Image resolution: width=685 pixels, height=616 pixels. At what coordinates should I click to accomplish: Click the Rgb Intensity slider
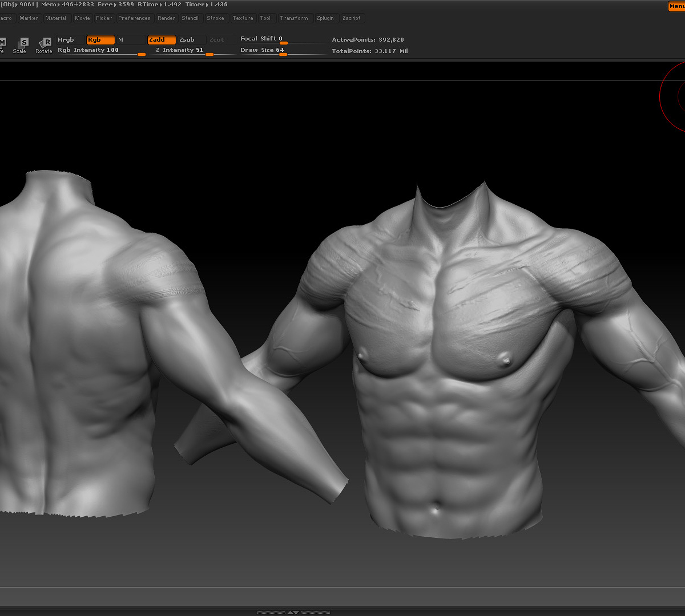pos(102,51)
